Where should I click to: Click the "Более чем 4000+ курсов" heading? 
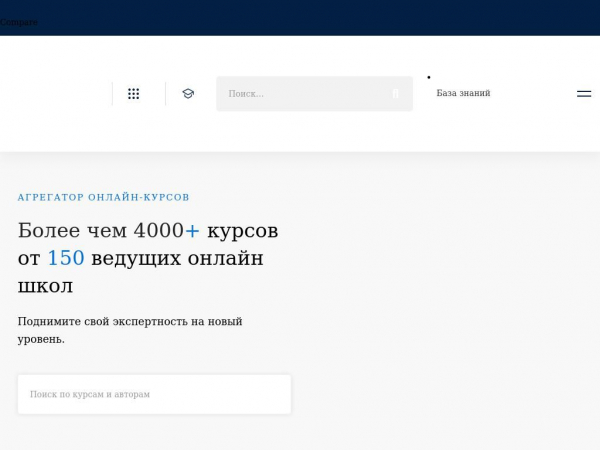(x=148, y=231)
